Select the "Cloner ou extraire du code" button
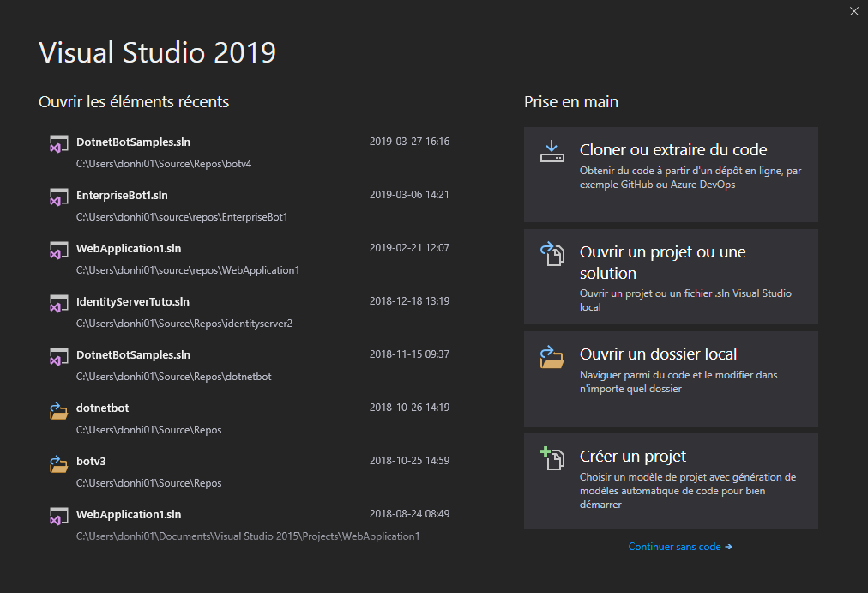The height and width of the screenshot is (593, 868). [x=671, y=174]
